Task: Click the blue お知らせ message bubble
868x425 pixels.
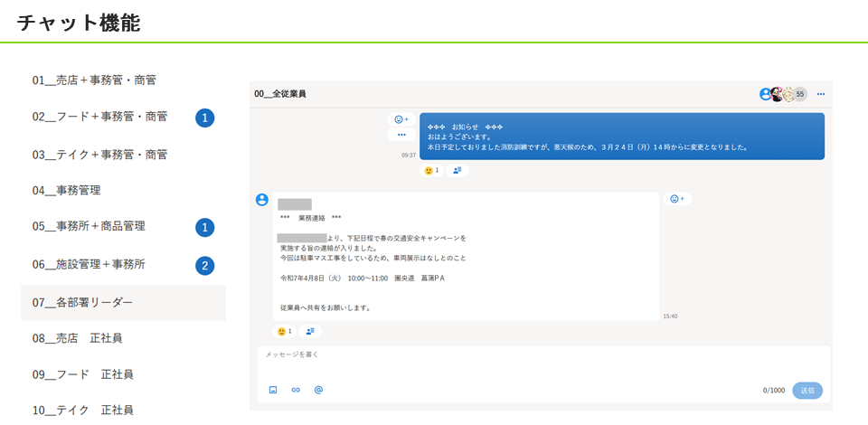Action: point(622,137)
